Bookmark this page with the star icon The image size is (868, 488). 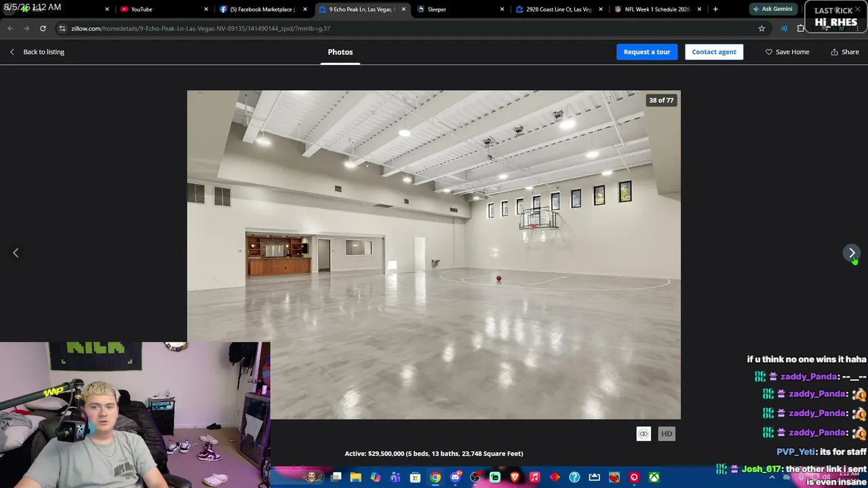point(762,28)
